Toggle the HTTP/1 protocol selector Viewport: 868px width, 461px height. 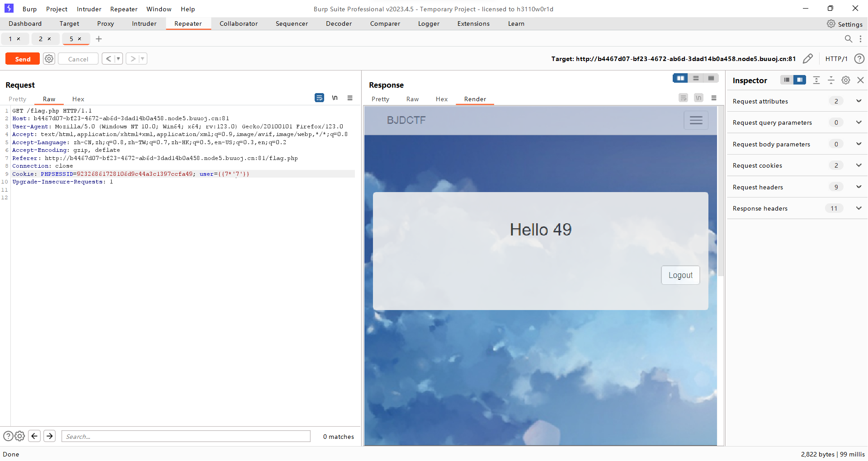click(836, 59)
